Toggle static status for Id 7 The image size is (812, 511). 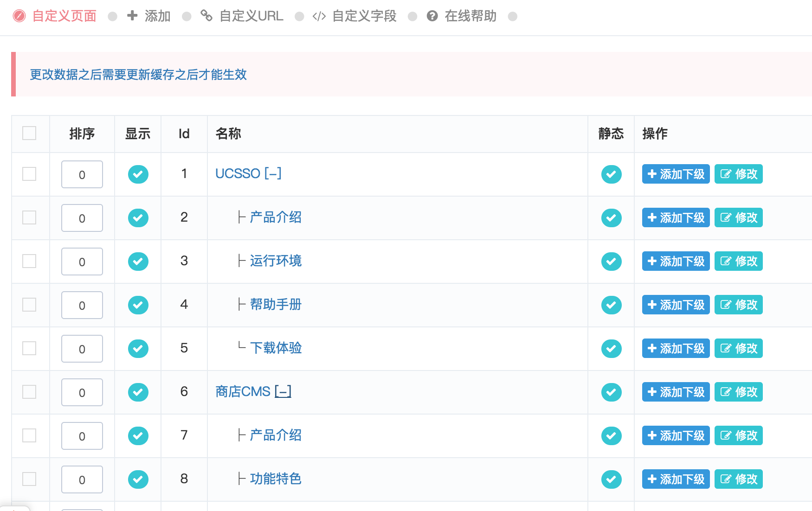click(612, 436)
